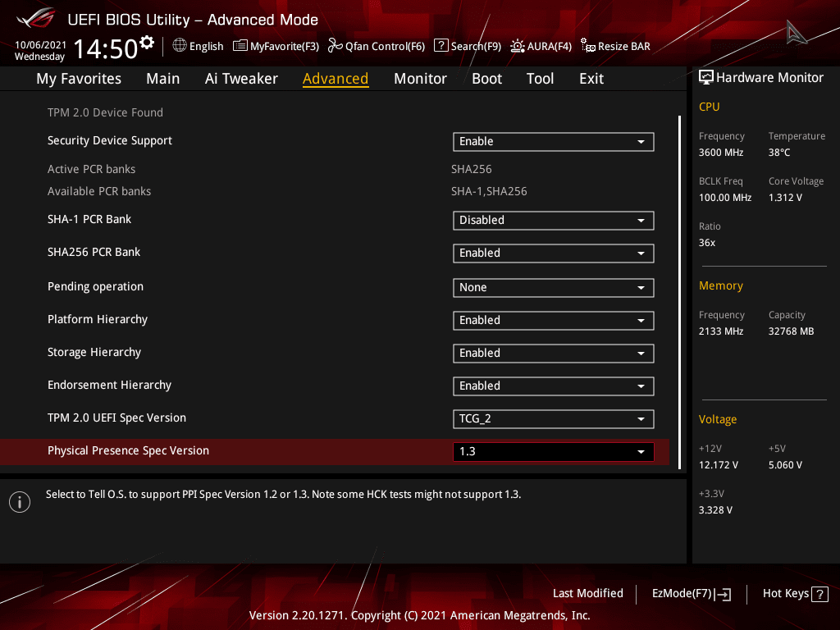
Task: Select Physical Presence Spec Version label
Action: (128, 450)
